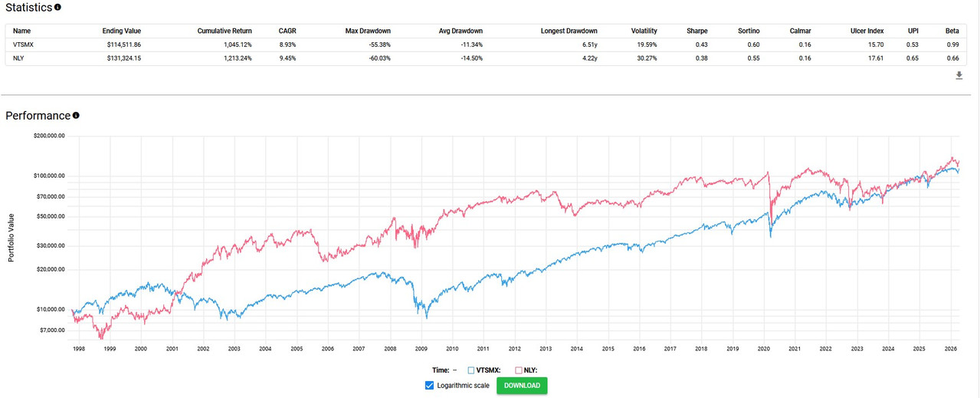
Task: Click max drawdown value -55.38%
Action: point(379,44)
